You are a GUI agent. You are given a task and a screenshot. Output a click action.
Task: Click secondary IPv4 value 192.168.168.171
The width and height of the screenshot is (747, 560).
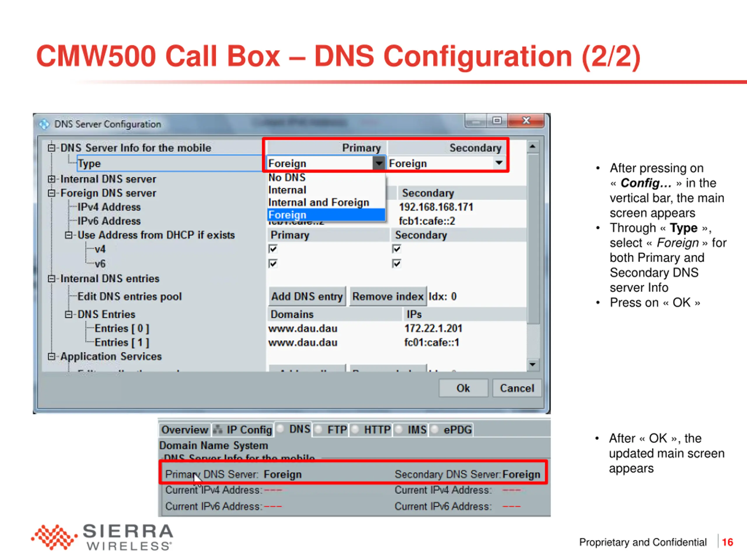(436, 207)
